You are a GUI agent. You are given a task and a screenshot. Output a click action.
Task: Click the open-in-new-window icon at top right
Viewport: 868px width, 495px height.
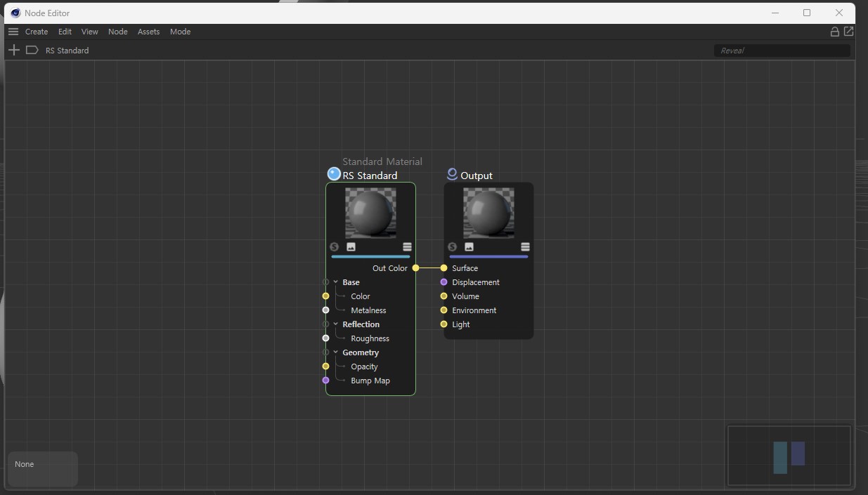(x=848, y=32)
